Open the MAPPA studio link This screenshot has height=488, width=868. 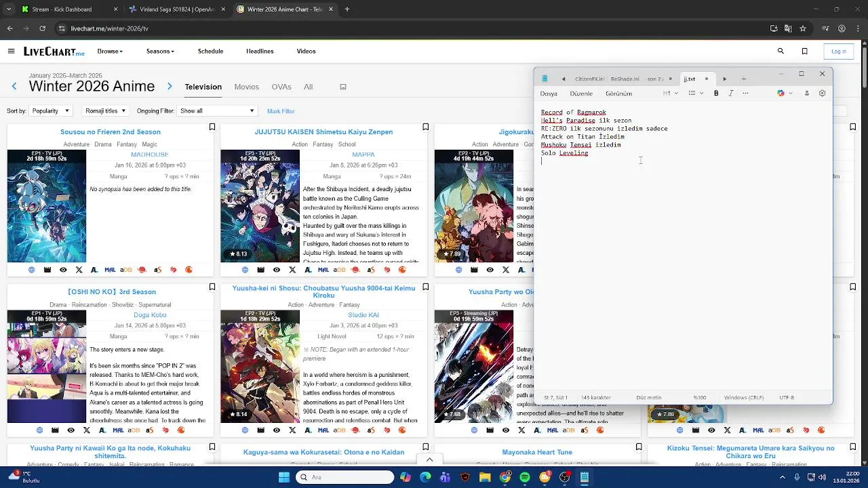[363, 155]
